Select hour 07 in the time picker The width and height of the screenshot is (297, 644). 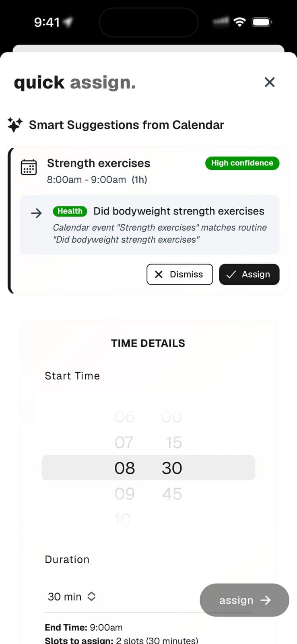pos(124,442)
